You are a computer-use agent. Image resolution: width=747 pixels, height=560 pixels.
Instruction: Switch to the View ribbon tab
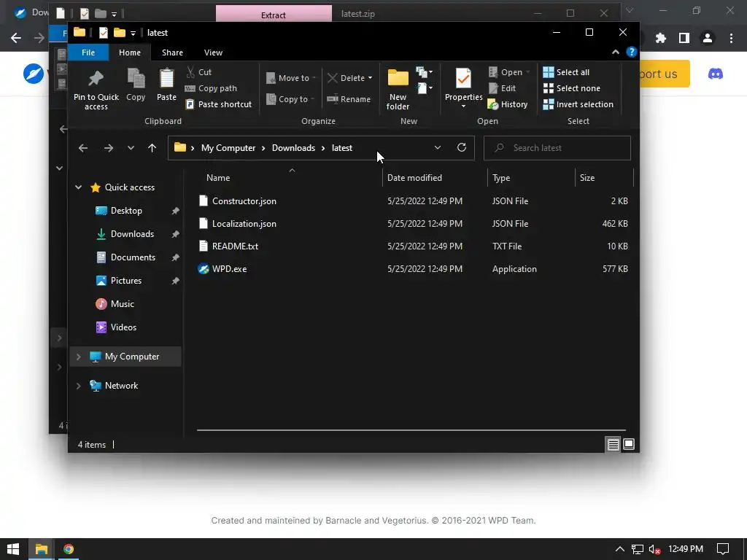[x=213, y=52]
